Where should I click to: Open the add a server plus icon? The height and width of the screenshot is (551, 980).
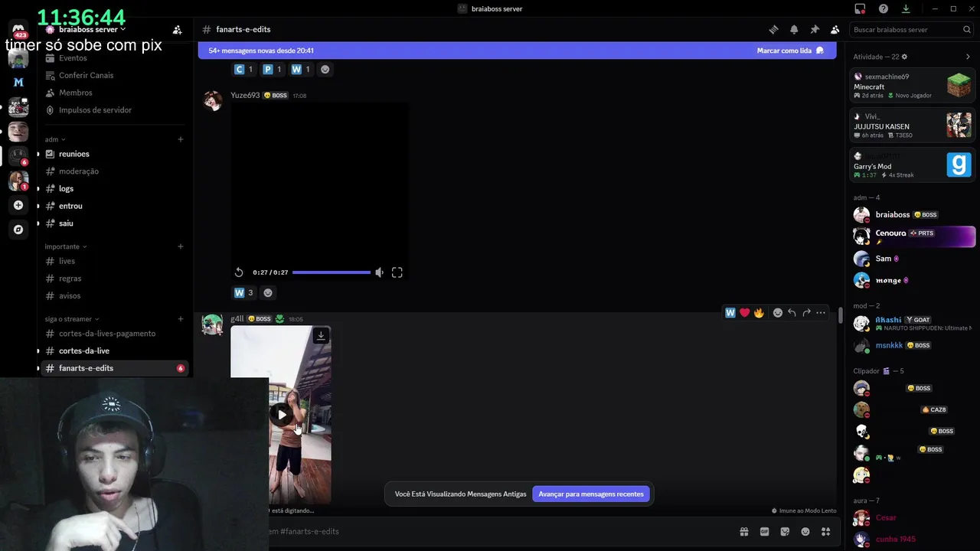[x=18, y=205]
